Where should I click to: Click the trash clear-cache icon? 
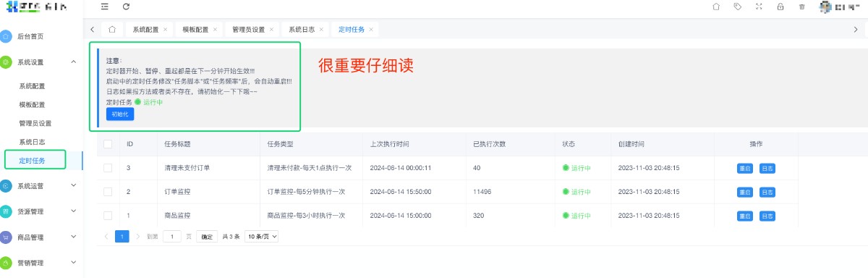point(801,7)
